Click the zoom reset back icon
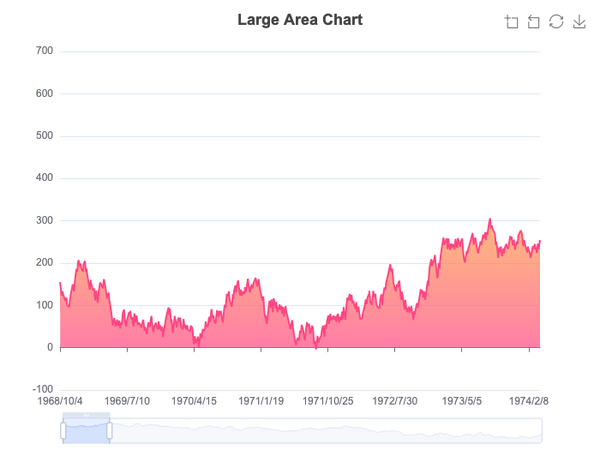The width and height of the screenshot is (600, 450). pos(533,22)
